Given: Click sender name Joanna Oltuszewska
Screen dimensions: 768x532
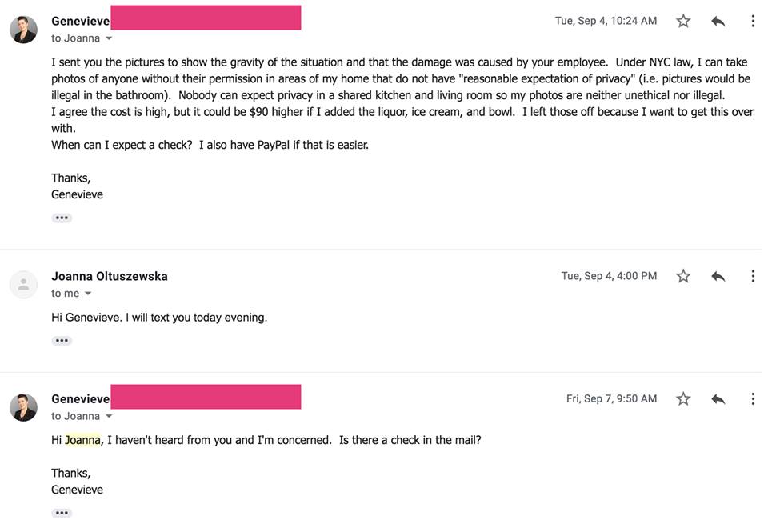Looking at the screenshot, I should click(110, 276).
